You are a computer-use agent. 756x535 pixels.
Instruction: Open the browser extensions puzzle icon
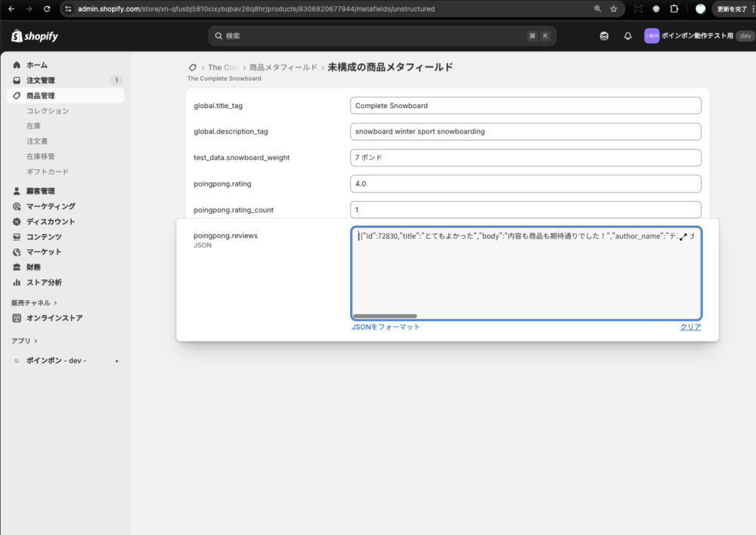674,9
